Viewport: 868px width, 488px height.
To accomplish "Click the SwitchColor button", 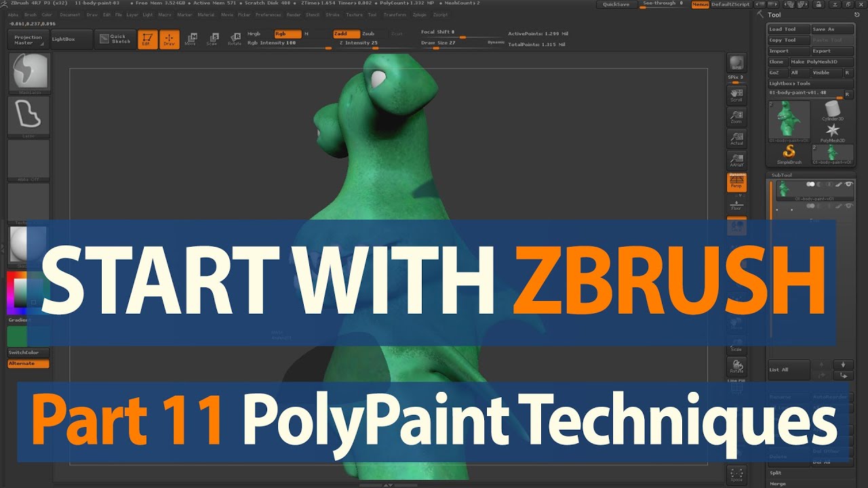I will click(28, 352).
